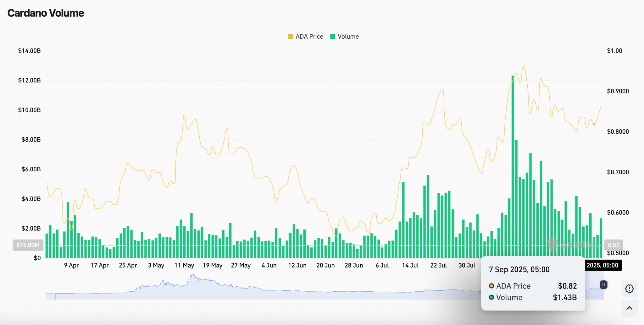Click the alert settings icon at right

(x=629, y=289)
